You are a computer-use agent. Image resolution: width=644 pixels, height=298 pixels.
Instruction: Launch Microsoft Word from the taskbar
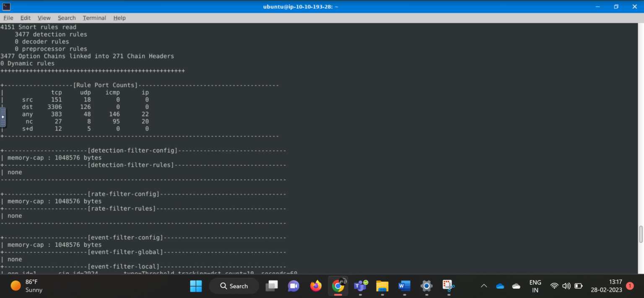click(404, 286)
